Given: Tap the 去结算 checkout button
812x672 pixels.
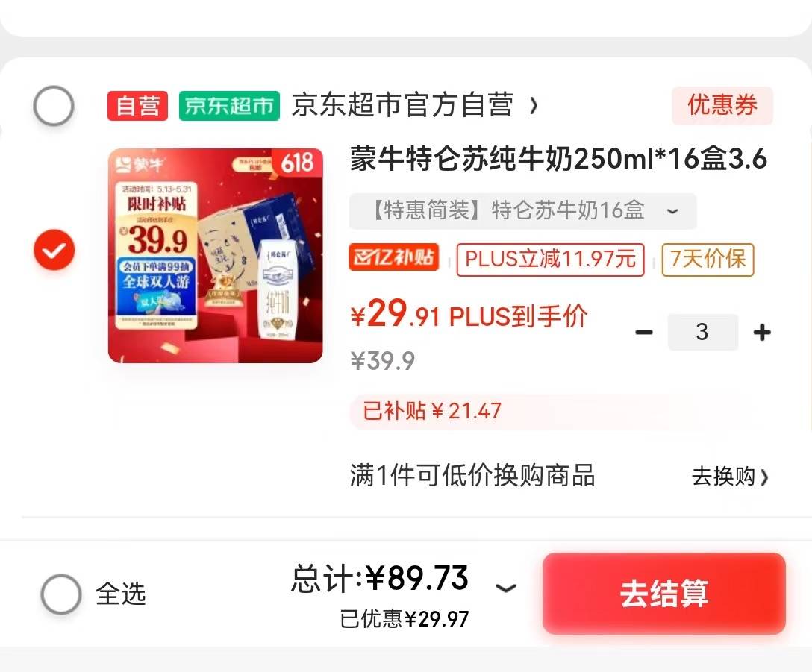Looking at the screenshot, I should pyautogui.click(x=664, y=593).
